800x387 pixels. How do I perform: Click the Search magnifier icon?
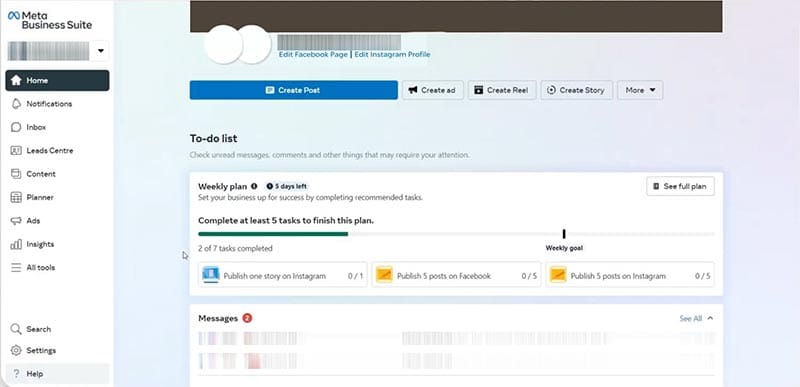[x=16, y=329]
